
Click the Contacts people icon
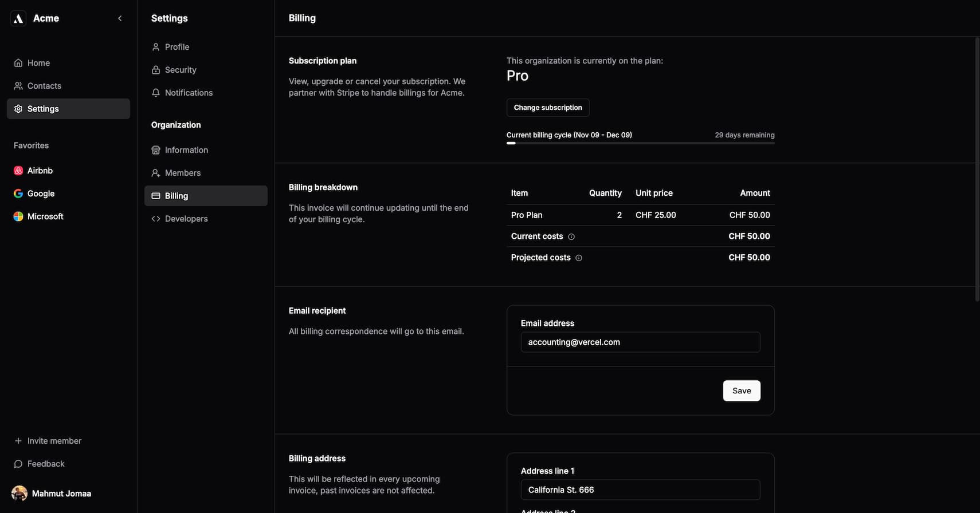pos(18,86)
